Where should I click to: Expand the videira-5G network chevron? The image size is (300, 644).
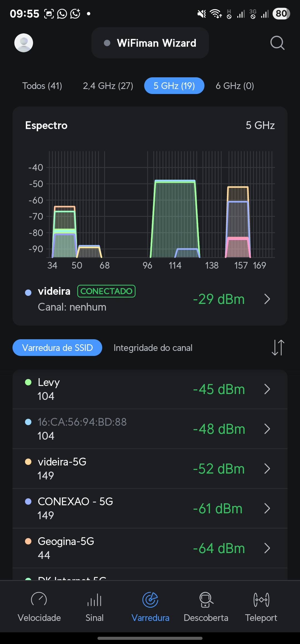click(x=267, y=469)
